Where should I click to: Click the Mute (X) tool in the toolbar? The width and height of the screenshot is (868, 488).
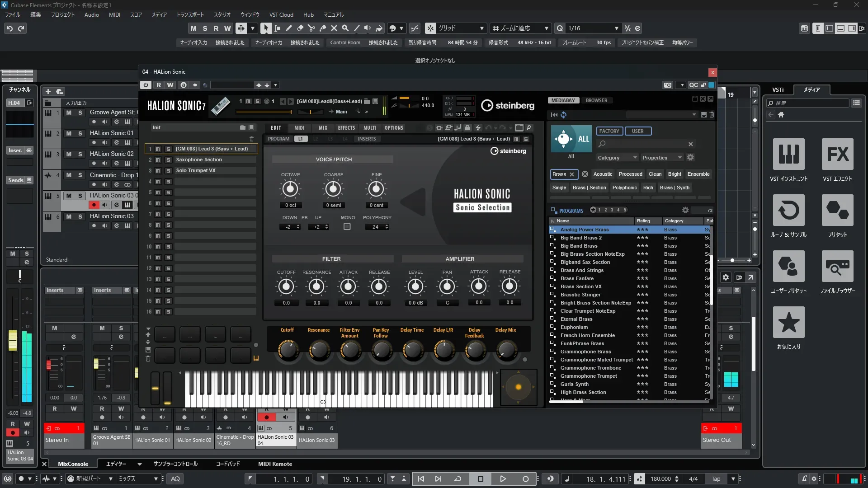334,28
